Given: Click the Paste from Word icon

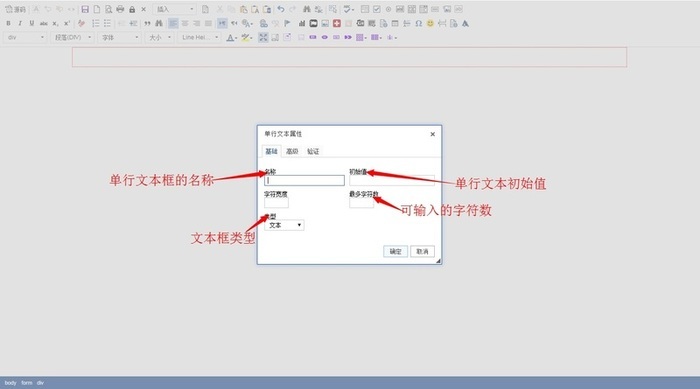Looking at the screenshot, I should 267,9.
